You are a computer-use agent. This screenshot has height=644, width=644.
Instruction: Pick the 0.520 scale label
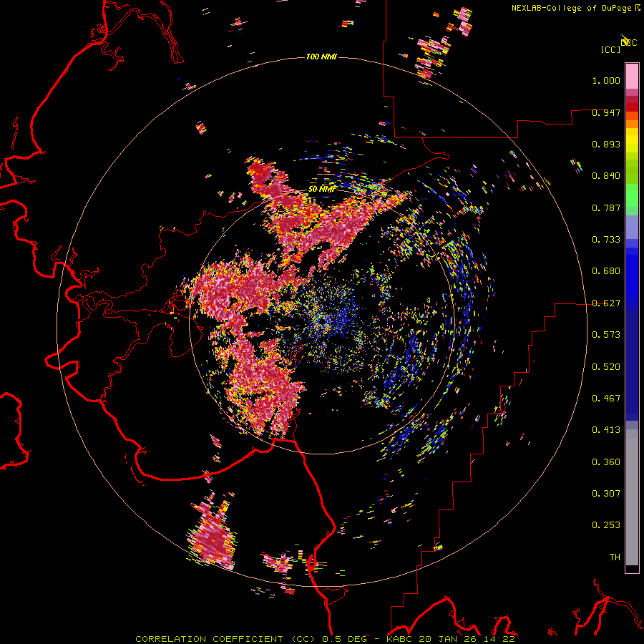(x=606, y=367)
